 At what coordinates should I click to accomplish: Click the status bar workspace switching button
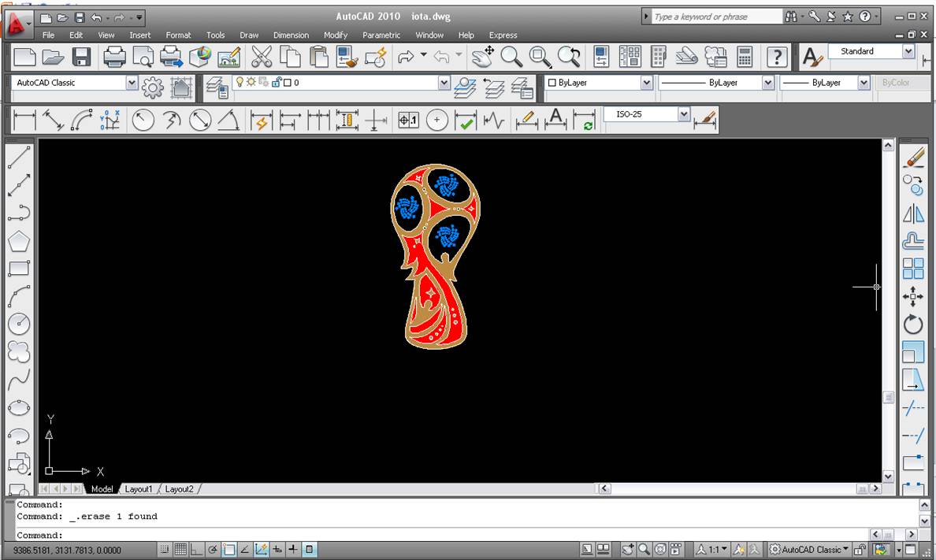click(x=809, y=549)
